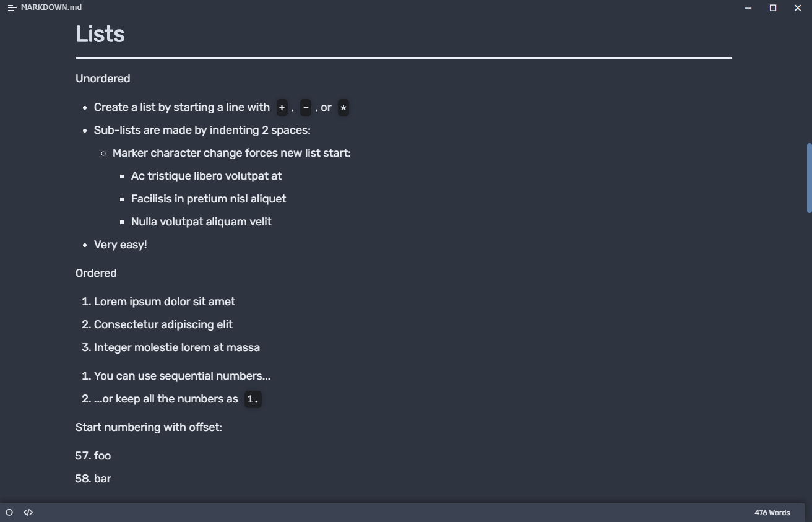Select the minus sign inline code
The height and width of the screenshot is (522, 812).
(306, 108)
